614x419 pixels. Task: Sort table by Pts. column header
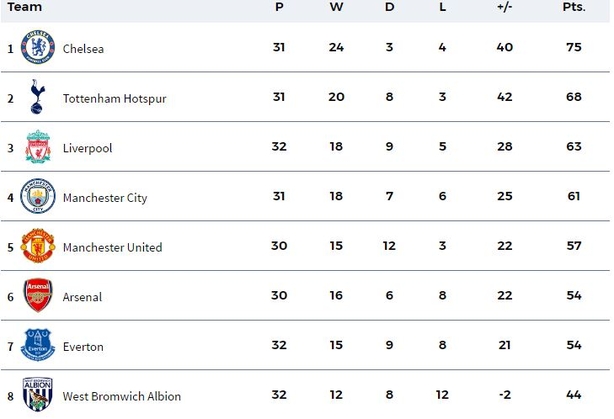[574, 7]
